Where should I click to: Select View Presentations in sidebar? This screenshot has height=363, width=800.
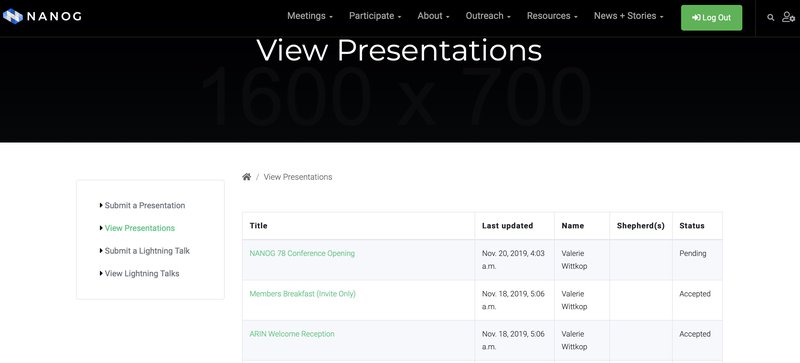tap(139, 228)
